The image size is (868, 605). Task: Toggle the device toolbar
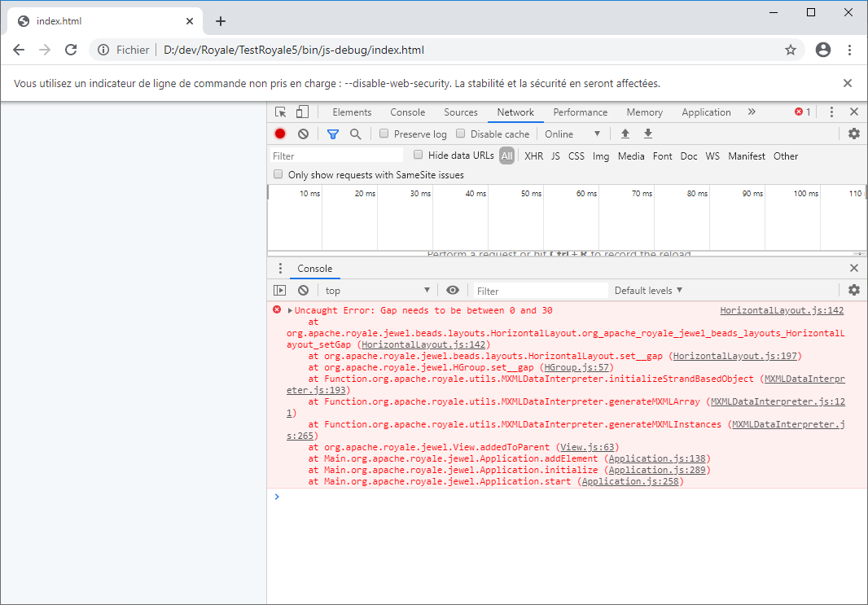[x=302, y=112]
